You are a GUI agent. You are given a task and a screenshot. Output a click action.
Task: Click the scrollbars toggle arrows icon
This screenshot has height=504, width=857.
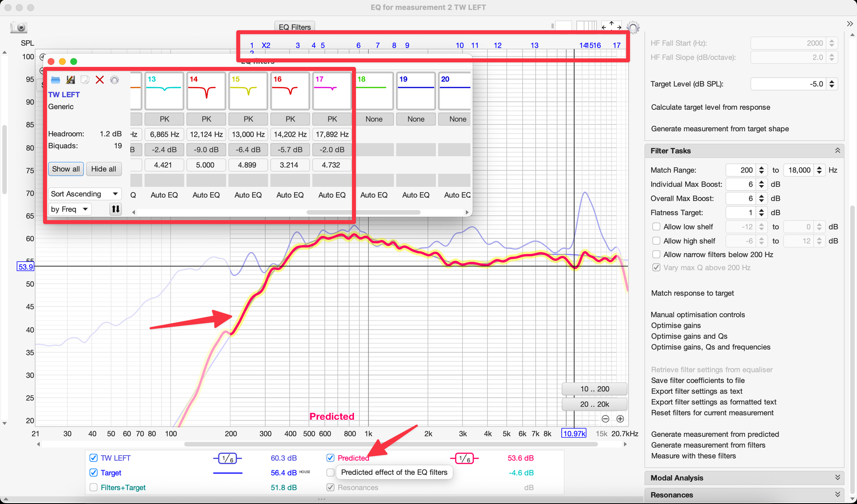pos(611,26)
